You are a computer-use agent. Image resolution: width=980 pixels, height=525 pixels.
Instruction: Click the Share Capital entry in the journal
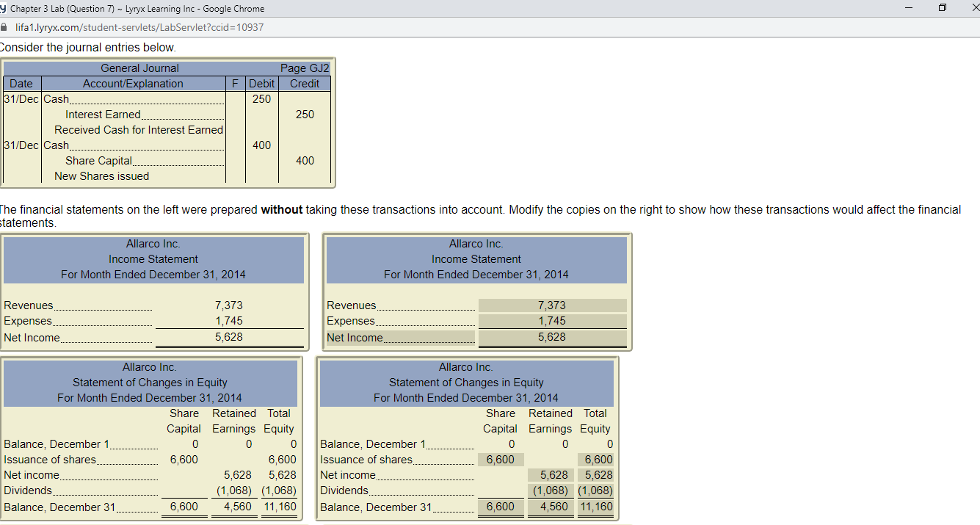click(x=98, y=160)
